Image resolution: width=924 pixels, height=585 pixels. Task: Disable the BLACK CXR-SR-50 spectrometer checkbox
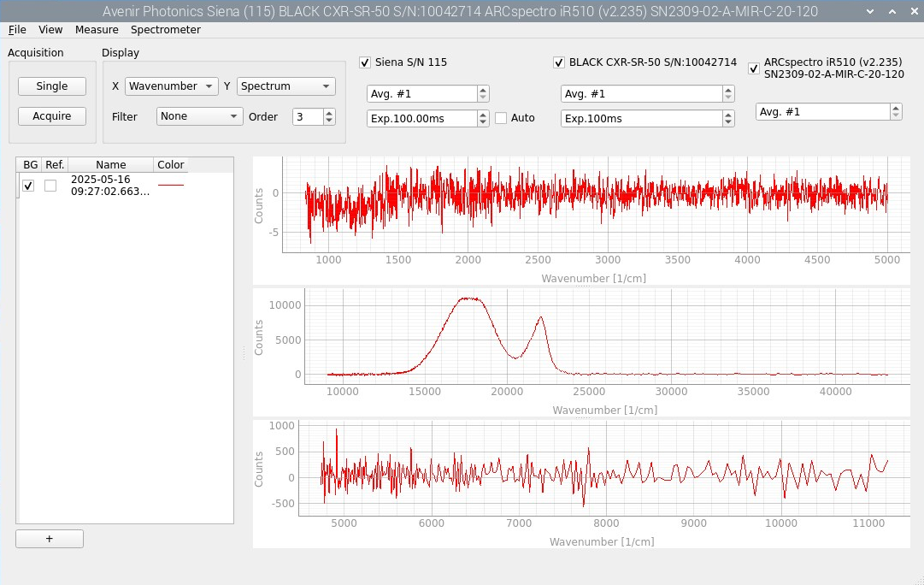pos(559,62)
